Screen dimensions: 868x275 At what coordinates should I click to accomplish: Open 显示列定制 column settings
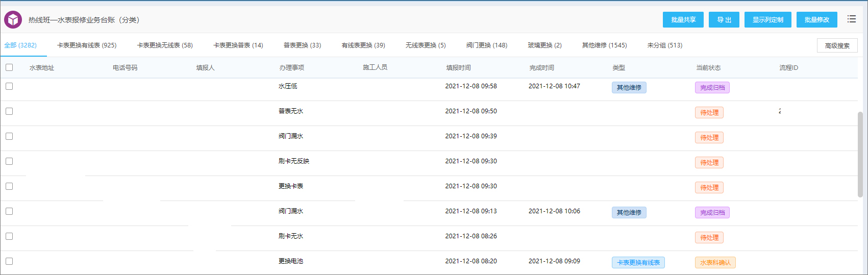click(767, 20)
